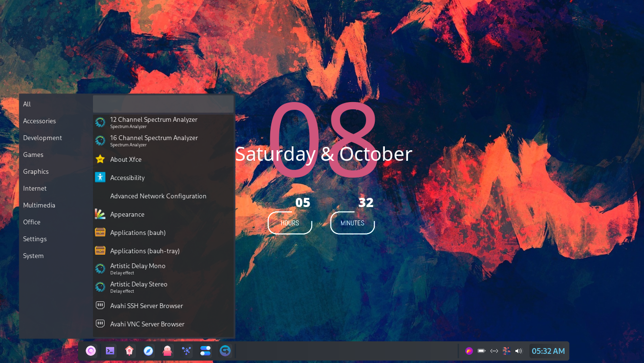Click the 16 Channel Spectrum Analyzer icon

100,141
